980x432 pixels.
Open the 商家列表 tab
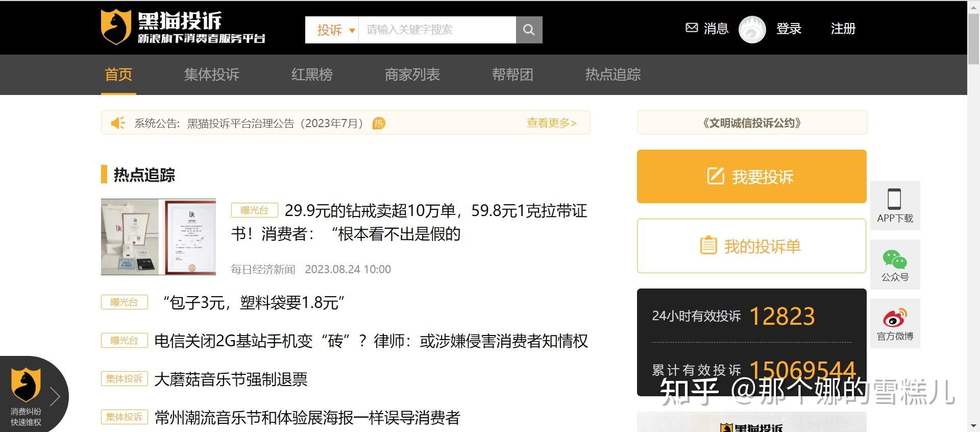[x=412, y=75]
